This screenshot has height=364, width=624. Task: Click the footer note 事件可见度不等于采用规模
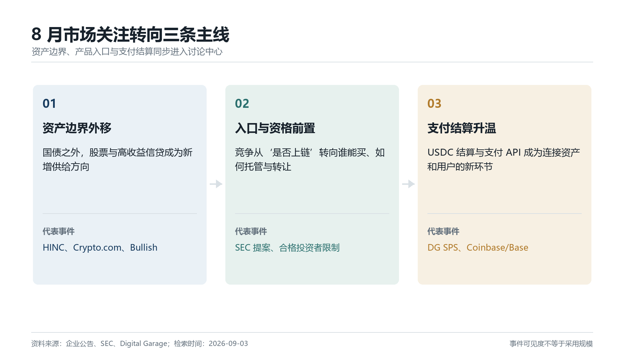point(551,344)
